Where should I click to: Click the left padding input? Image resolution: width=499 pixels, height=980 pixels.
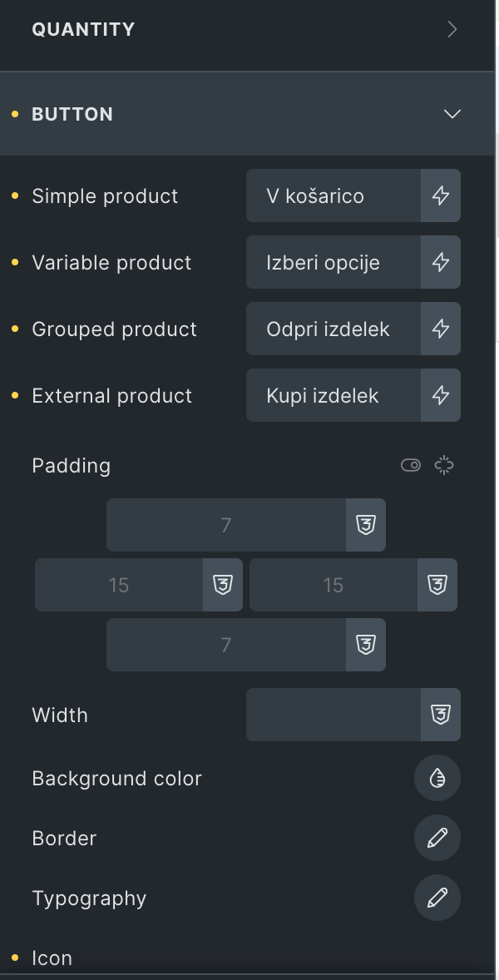119,585
